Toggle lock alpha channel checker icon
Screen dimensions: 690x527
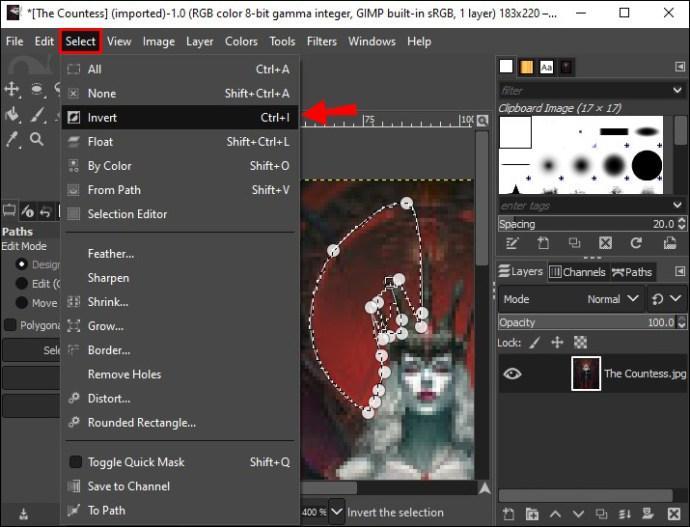(x=580, y=342)
